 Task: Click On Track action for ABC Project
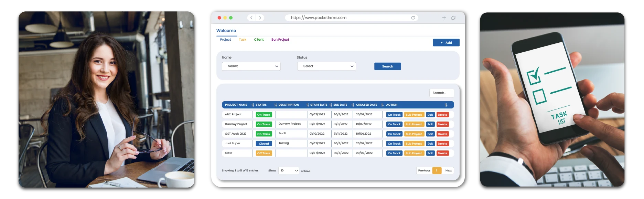(x=394, y=115)
